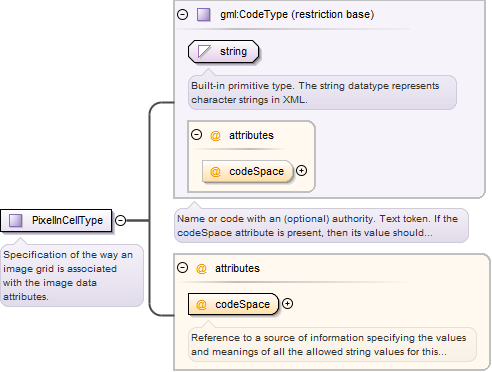Select codeSpace in the lower attributes group

coord(233,304)
